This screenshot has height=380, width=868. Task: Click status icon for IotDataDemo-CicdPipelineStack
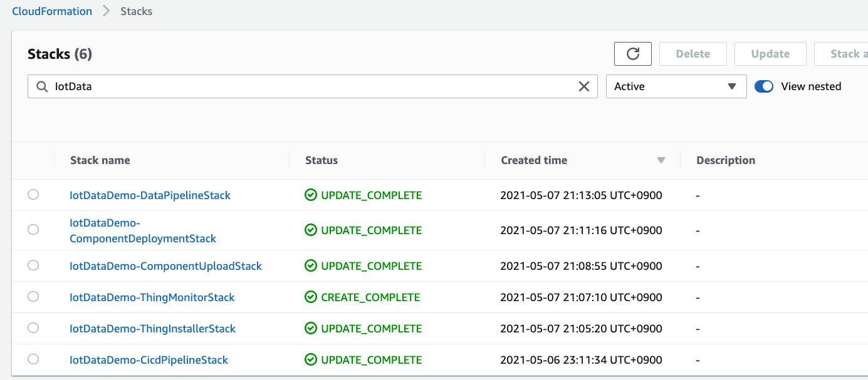coord(311,360)
